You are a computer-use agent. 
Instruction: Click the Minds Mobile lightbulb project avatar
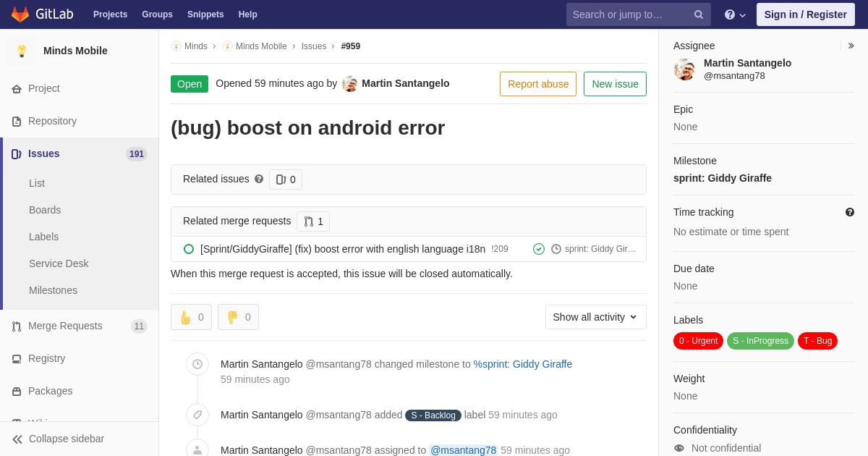22,51
